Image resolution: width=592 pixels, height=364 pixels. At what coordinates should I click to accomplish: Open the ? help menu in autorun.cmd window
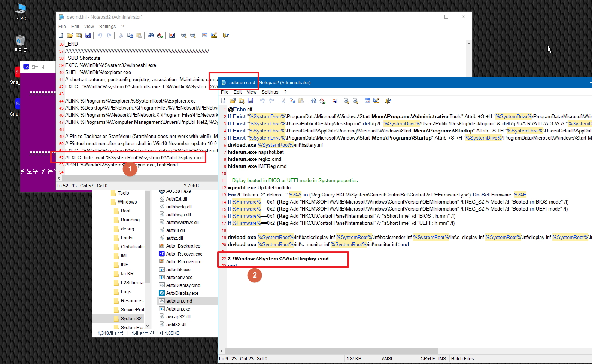[x=285, y=92]
